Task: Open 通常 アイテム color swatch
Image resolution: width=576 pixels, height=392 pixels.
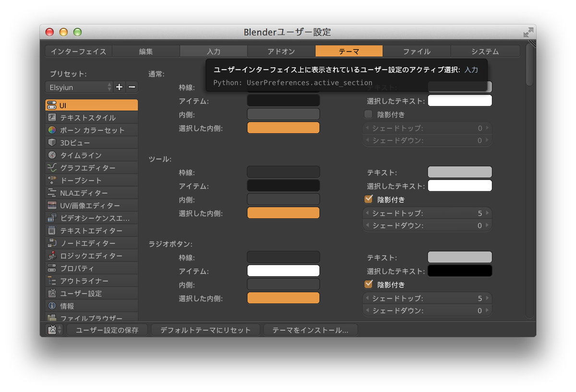Action: tap(283, 101)
